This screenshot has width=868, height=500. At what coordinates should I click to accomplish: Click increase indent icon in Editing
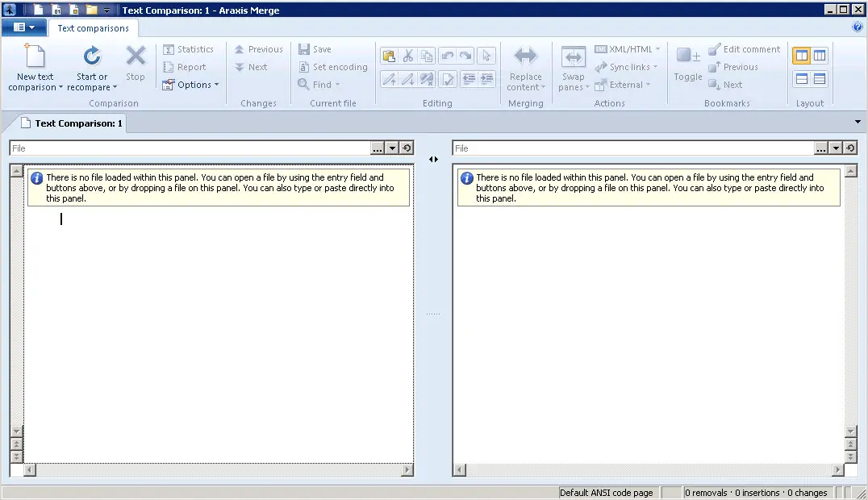pos(486,79)
